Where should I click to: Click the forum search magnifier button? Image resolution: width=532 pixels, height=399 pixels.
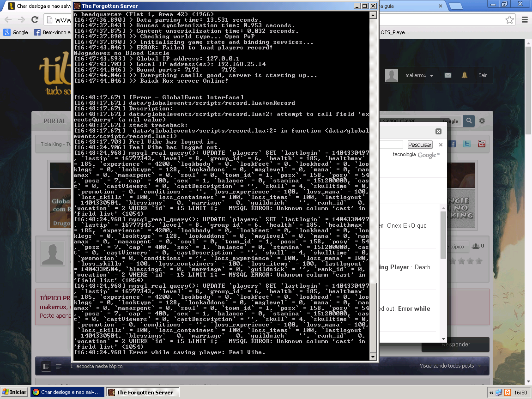click(x=469, y=121)
